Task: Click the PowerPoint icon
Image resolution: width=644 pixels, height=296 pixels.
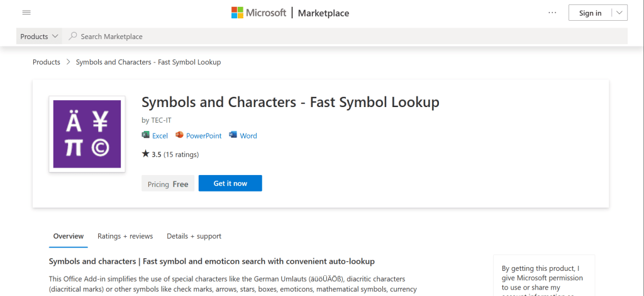Action: 179,135
